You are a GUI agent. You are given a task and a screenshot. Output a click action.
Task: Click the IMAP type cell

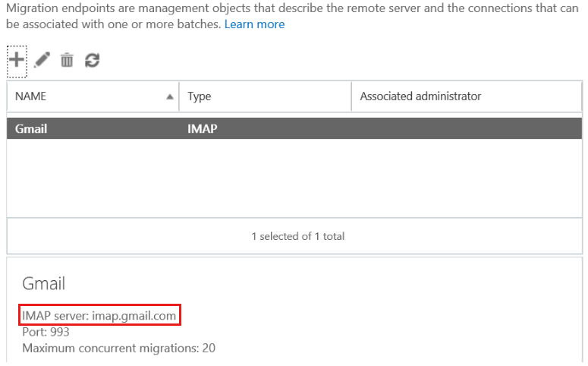coord(202,129)
